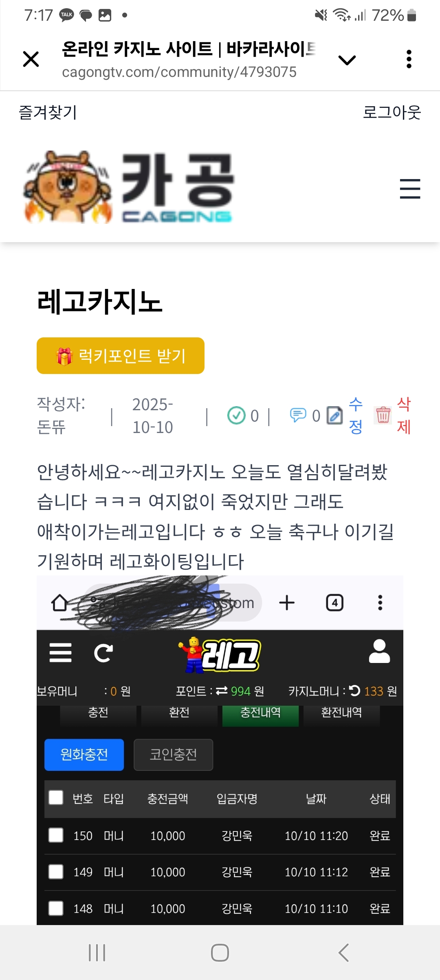Viewport: 440px width, 980px height.
Task: Click the 럭키포인트 받기 button
Action: (x=121, y=356)
